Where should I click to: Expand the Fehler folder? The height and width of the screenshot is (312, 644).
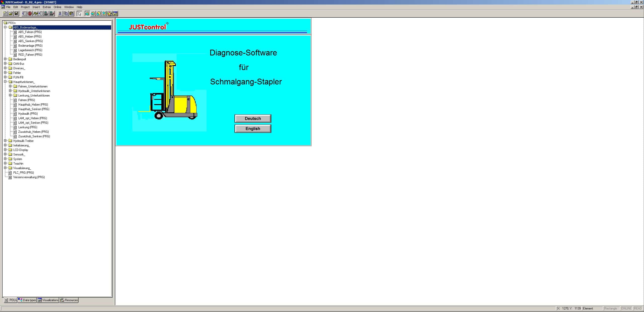[x=5, y=73]
